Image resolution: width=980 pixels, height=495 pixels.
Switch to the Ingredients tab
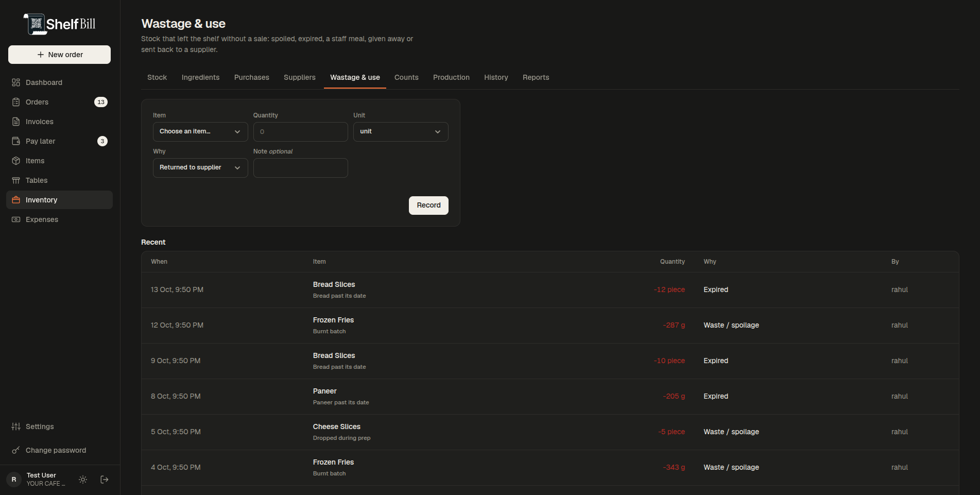tap(200, 77)
